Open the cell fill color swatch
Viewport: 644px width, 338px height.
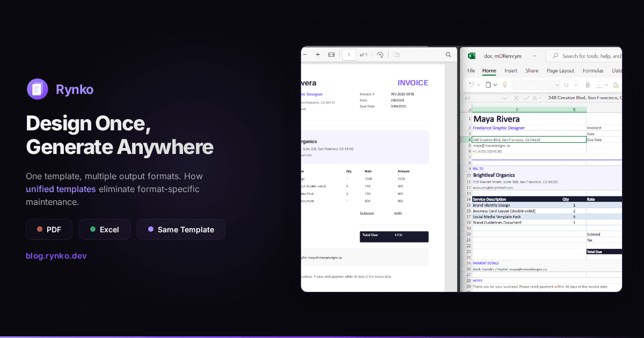(x=616, y=85)
